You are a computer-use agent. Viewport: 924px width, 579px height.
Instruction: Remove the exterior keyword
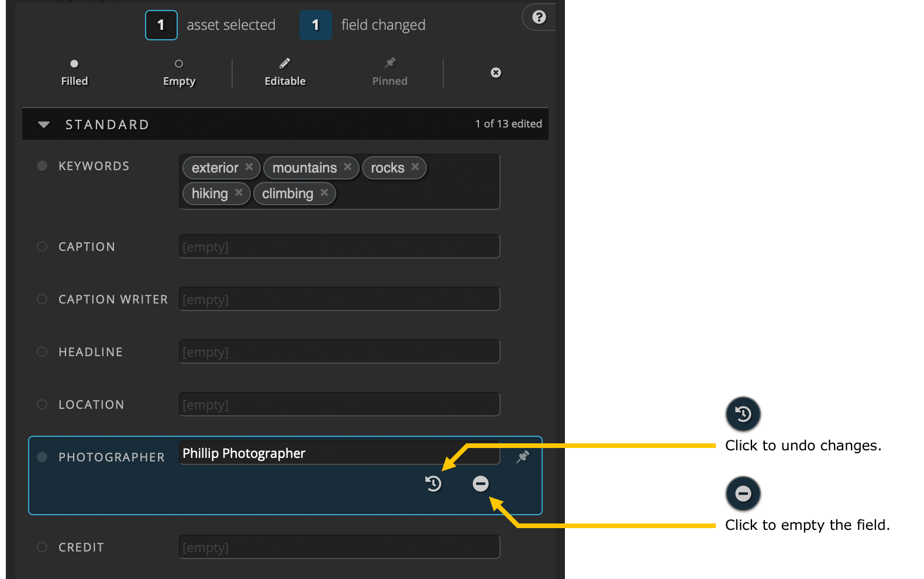(249, 167)
